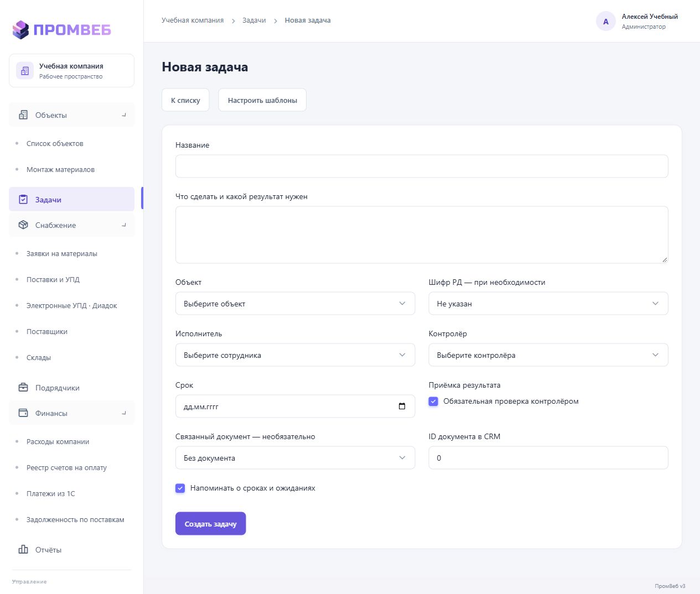
Task: Click the Новая задача breadcrumb text
Action: coord(308,20)
